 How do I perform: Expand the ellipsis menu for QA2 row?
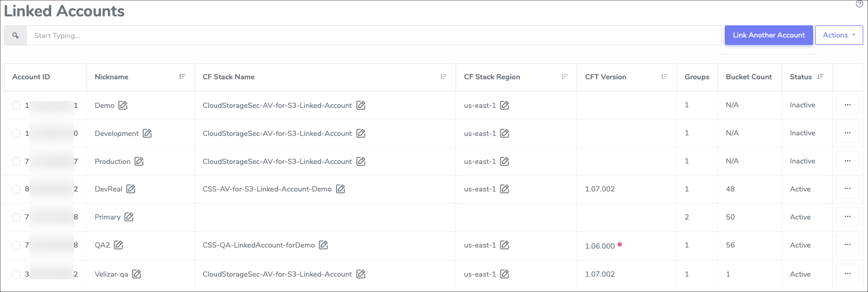[847, 244]
